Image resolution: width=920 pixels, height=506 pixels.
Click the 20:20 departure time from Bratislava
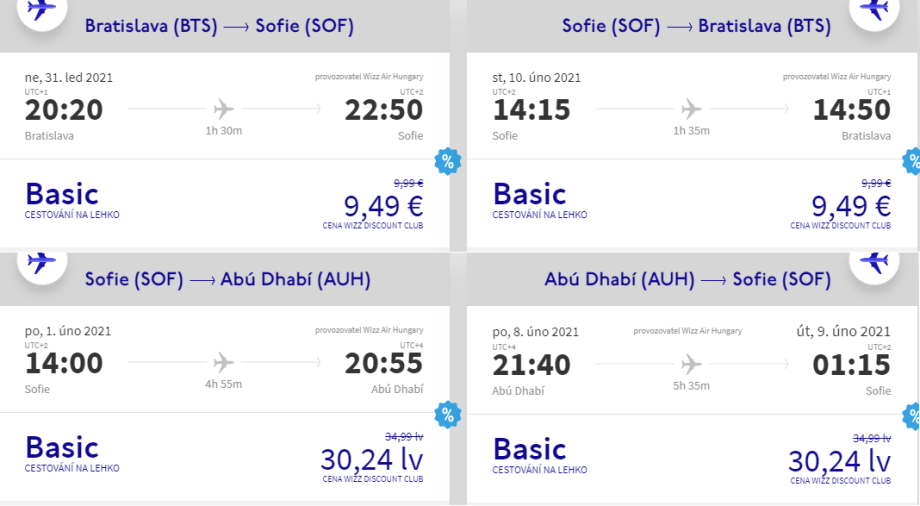[x=63, y=110]
